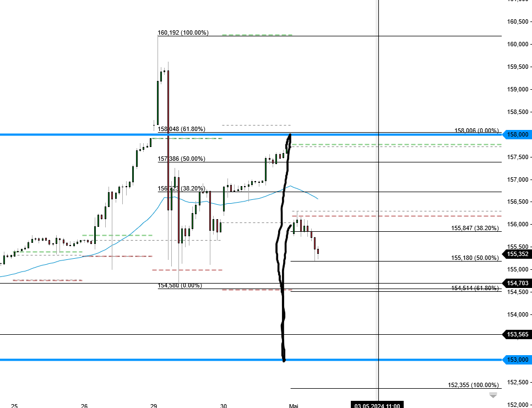Click the 03.05.2024 11:00 timestamp badge
Viewport: 532px width, 408px height.
click(x=378, y=405)
